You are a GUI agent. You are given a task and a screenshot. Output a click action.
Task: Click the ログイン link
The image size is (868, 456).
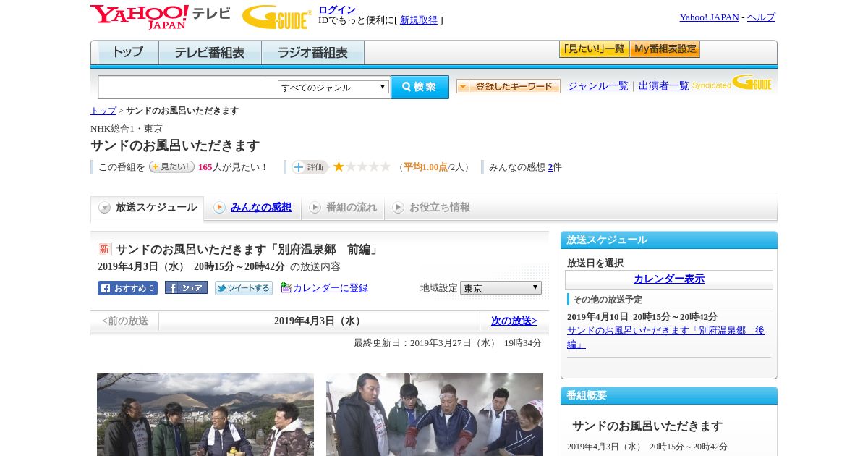[337, 9]
